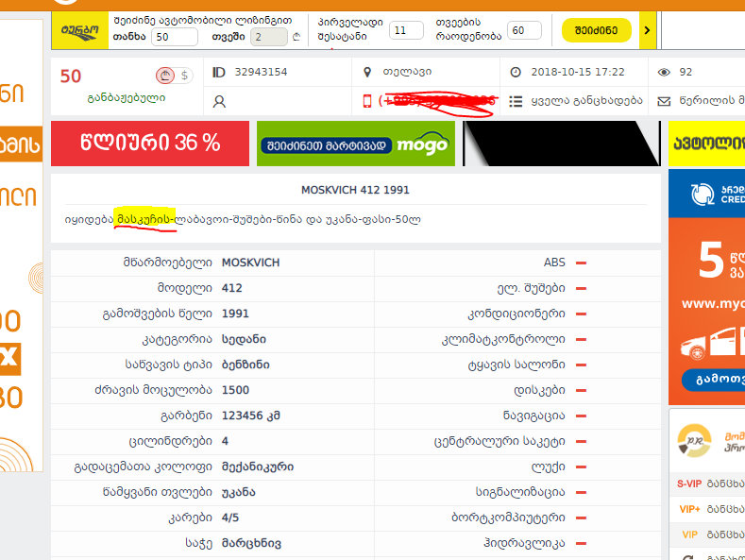Click the blue გამოთვალე button in orange ad
Viewport: 745px width, 560px height.
click(x=713, y=380)
